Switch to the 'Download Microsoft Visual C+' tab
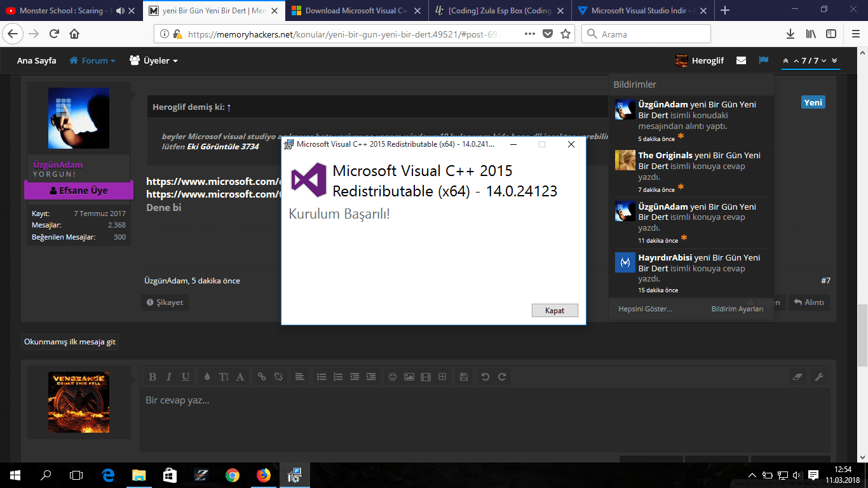 (356, 11)
